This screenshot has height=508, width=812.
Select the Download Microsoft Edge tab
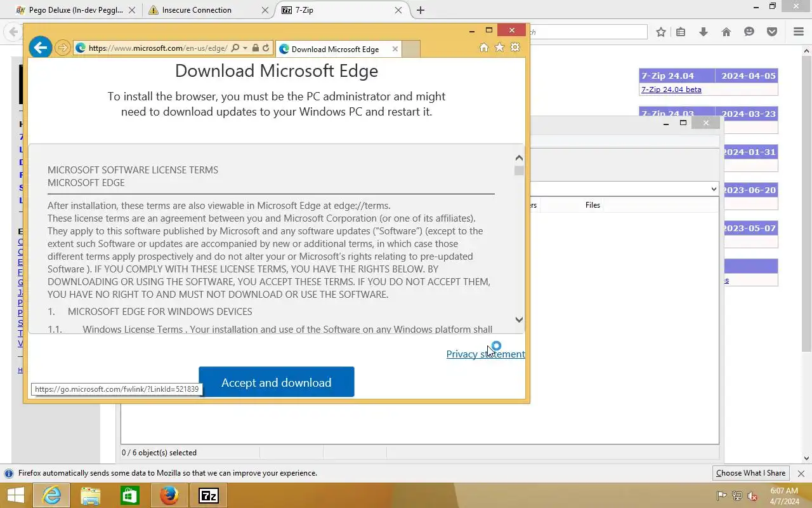coord(335,49)
